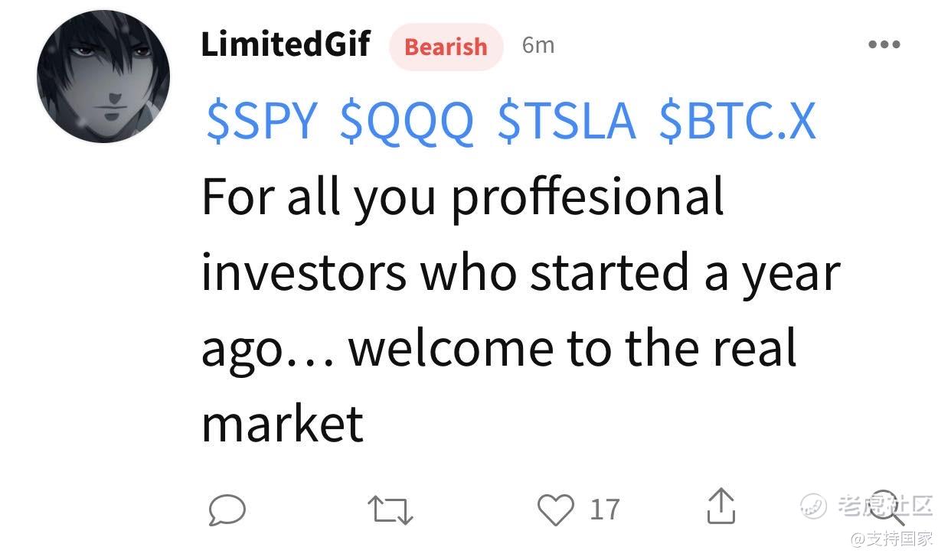The width and height of the screenshot is (951, 560).
Task: Open the $TSLA ticker link
Action: pos(566,121)
